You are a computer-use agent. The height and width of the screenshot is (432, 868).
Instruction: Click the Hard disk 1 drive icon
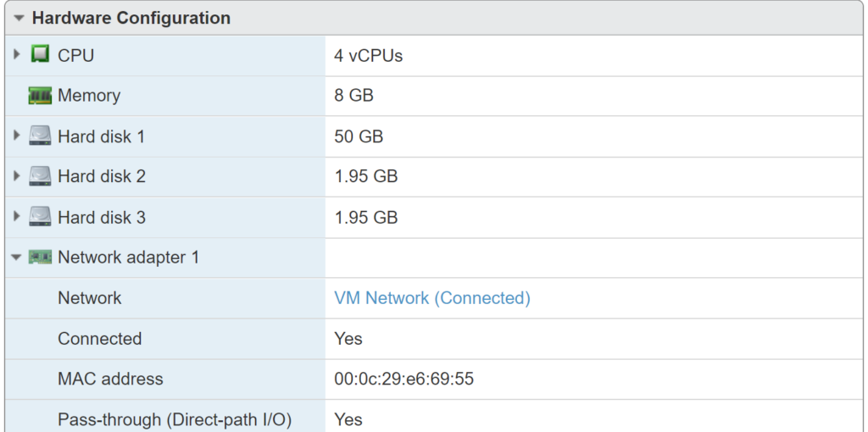coord(41,136)
